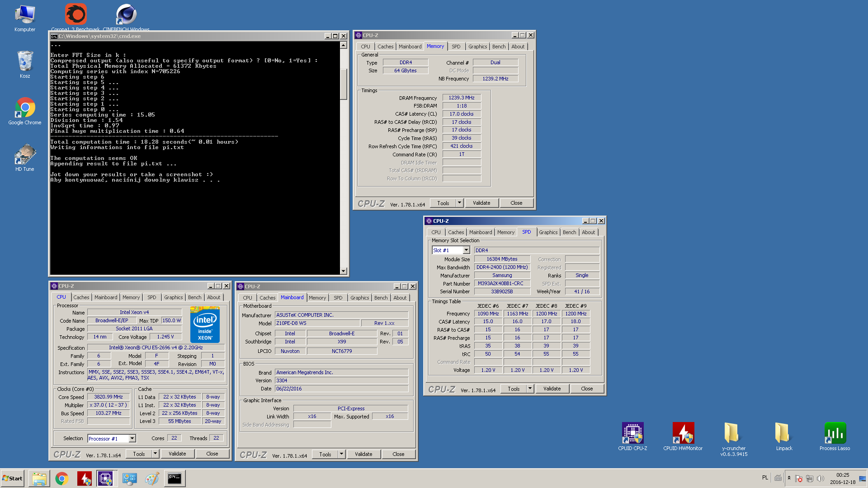868x488 pixels.
Task: Open the Processor #1 selection dropdown
Action: [x=132, y=439]
